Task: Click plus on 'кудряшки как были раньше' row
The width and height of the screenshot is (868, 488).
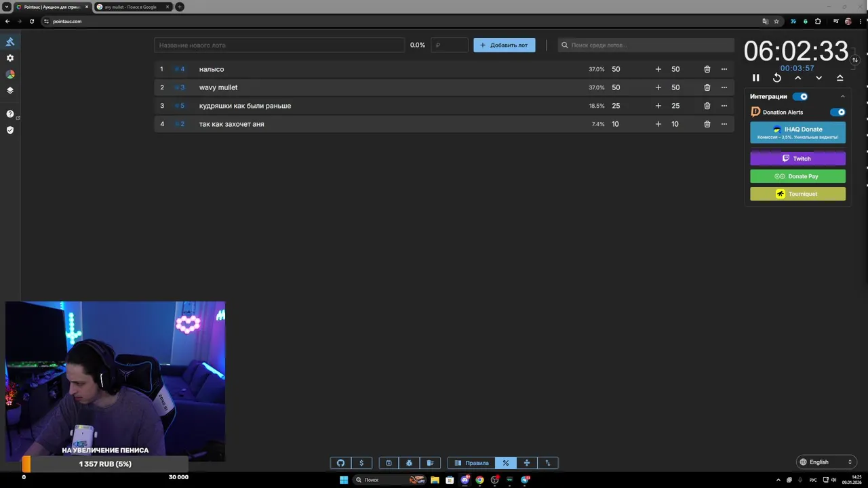Action: coord(658,106)
